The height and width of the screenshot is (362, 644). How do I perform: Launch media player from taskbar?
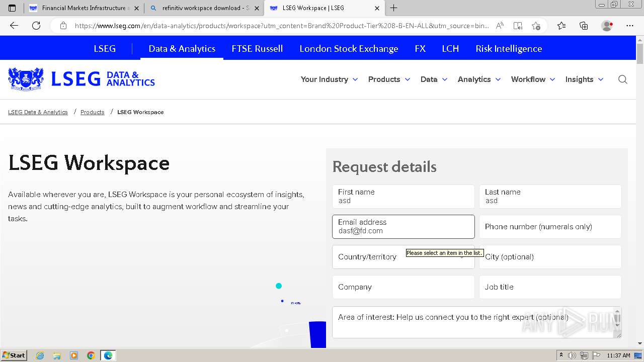[74, 355]
